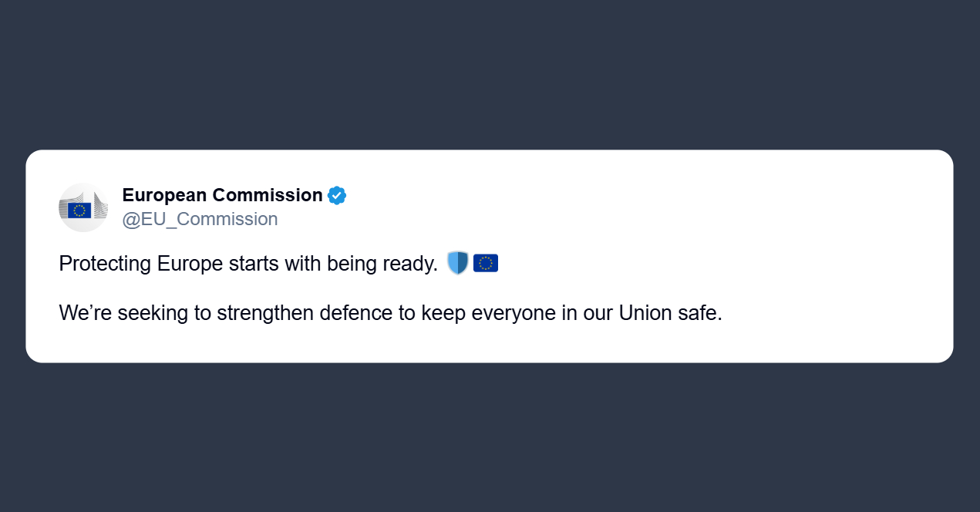Image resolution: width=980 pixels, height=512 pixels.
Task: Open the @EU_Commission handle link
Action: [x=200, y=220]
